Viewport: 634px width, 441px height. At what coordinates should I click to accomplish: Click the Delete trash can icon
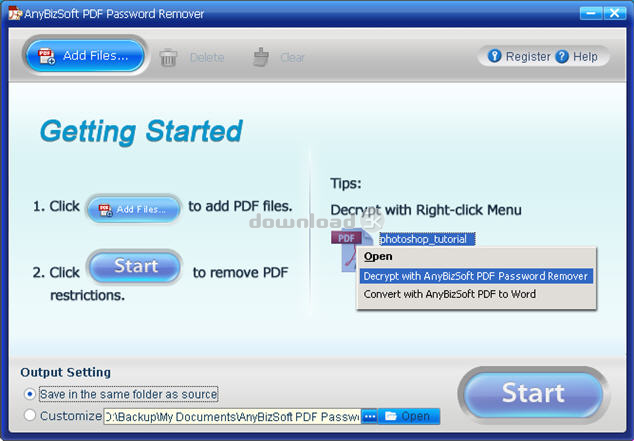(x=168, y=57)
